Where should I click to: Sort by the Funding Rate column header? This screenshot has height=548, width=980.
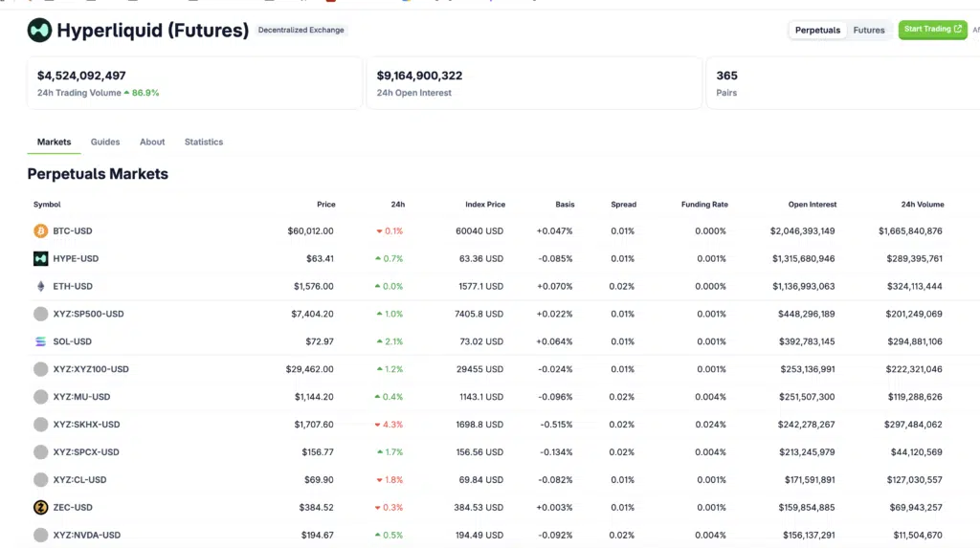point(704,205)
